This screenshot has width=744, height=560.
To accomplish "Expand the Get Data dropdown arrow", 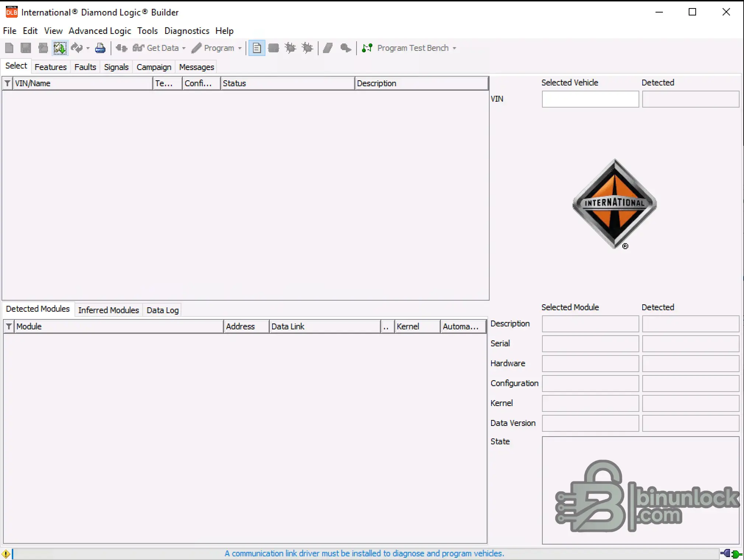I will click(184, 48).
